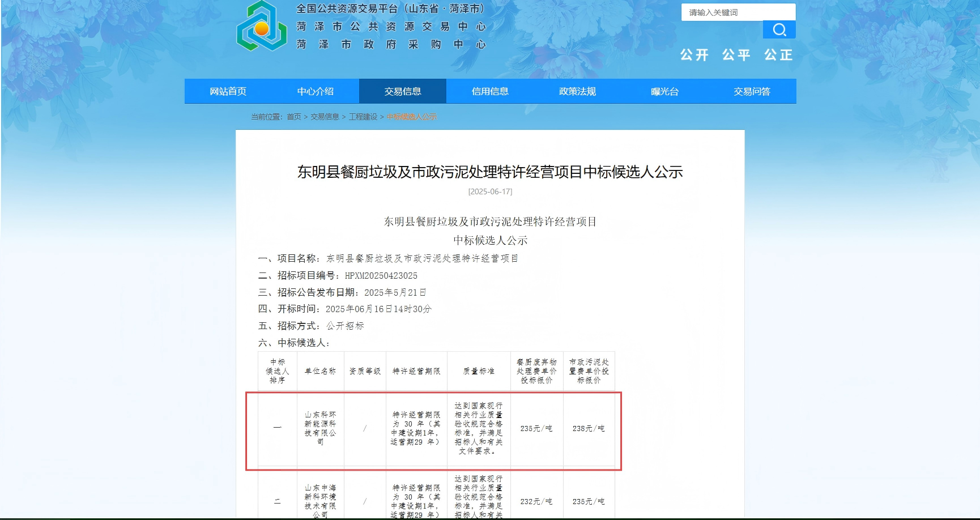Select the 交易问答 navigation item

click(752, 91)
